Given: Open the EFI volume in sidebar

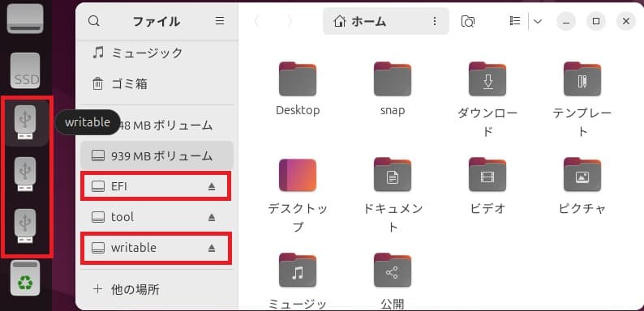Looking at the screenshot, I should pyautogui.click(x=156, y=187).
